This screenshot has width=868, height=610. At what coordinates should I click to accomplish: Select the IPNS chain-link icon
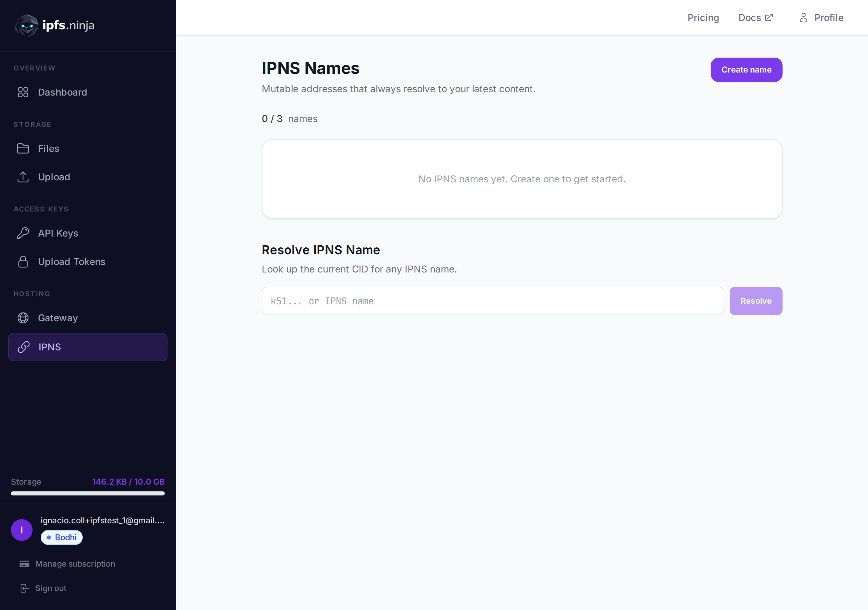pyautogui.click(x=23, y=347)
